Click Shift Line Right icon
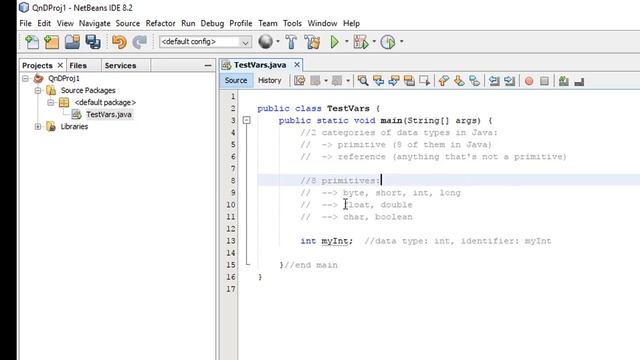 pyautogui.click(x=509, y=81)
